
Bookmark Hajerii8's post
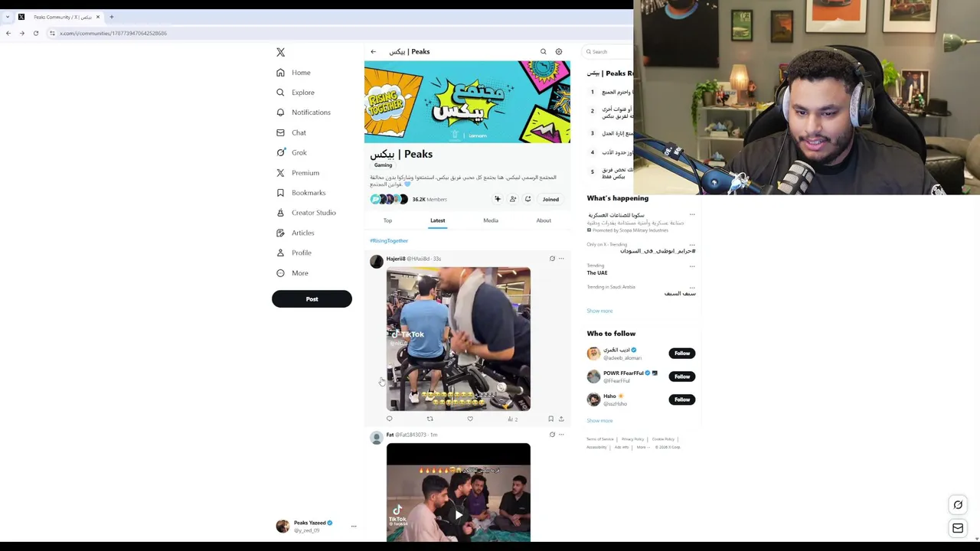click(x=550, y=419)
